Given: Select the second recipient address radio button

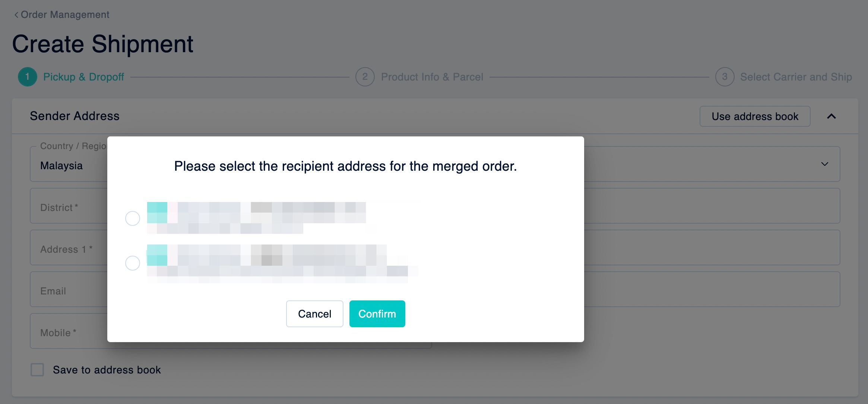Looking at the screenshot, I should (x=133, y=263).
